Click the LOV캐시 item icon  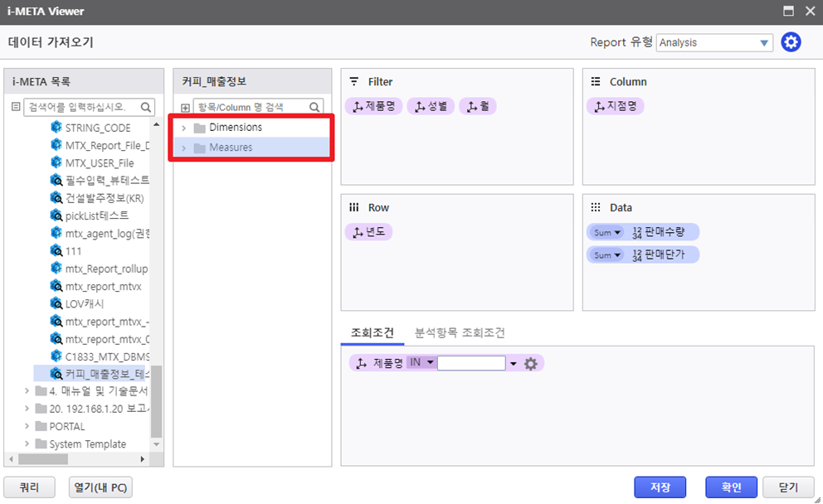[56, 303]
